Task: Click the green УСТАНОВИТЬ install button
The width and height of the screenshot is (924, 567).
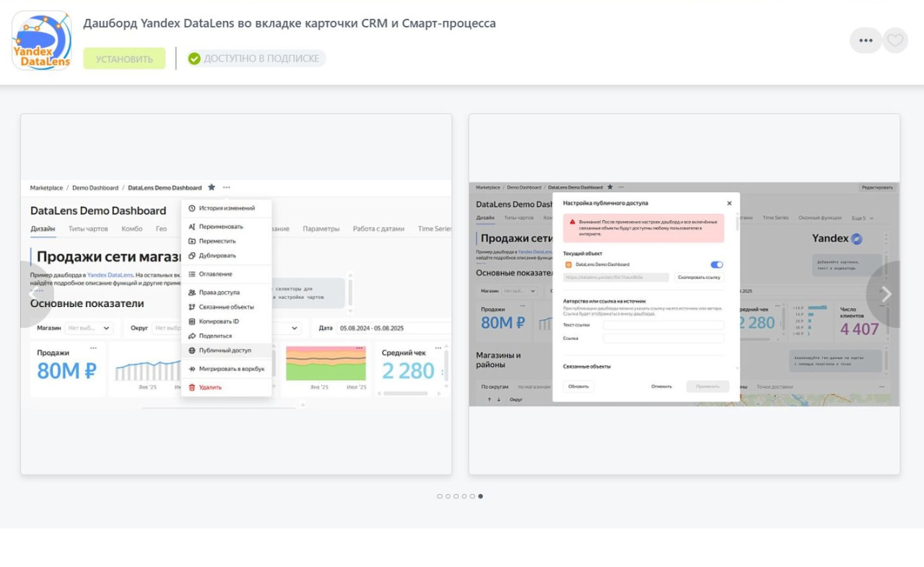Action: (x=124, y=59)
